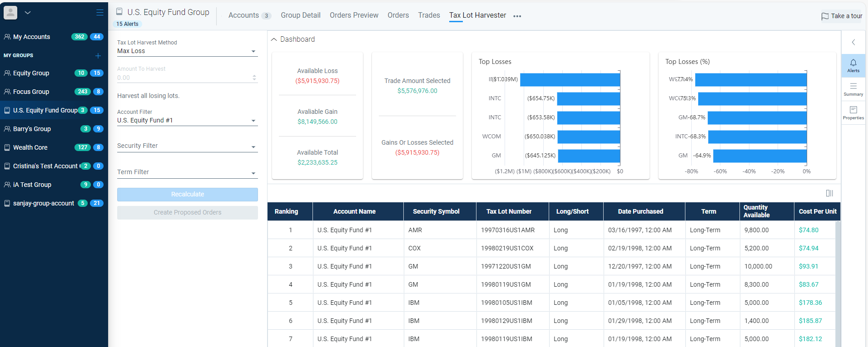Open the Tax Lot Harvest Method dropdown

pos(187,51)
